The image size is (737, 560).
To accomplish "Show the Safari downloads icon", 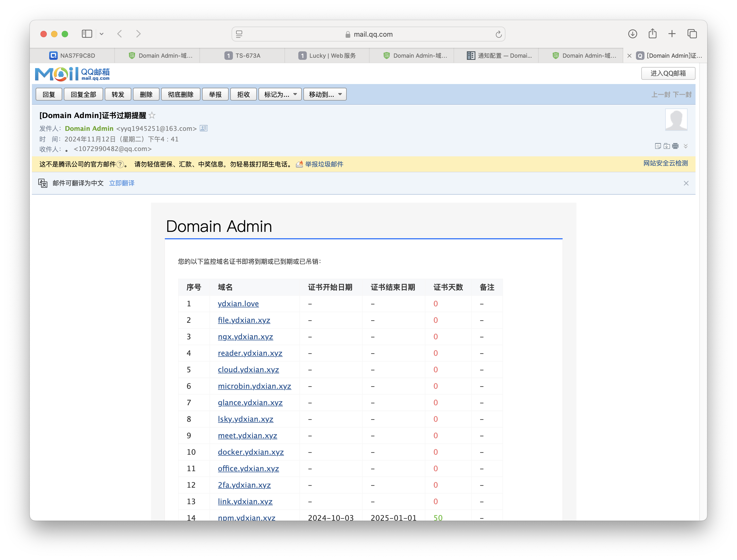I will (632, 34).
